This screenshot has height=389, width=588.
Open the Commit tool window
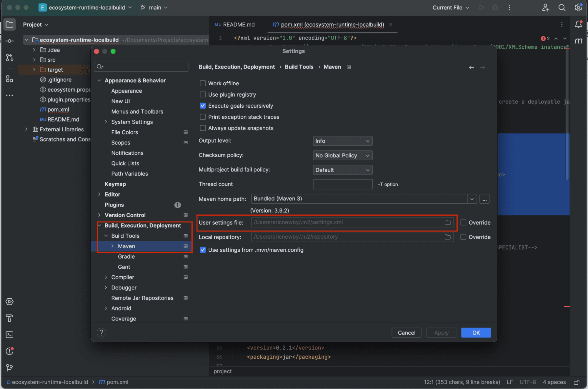coord(9,41)
